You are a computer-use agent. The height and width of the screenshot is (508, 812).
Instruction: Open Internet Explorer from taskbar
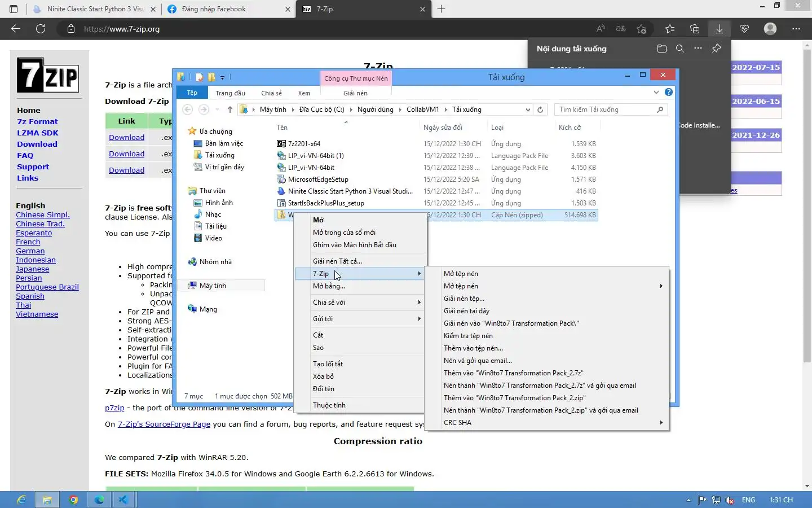click(x=21, y=500)
